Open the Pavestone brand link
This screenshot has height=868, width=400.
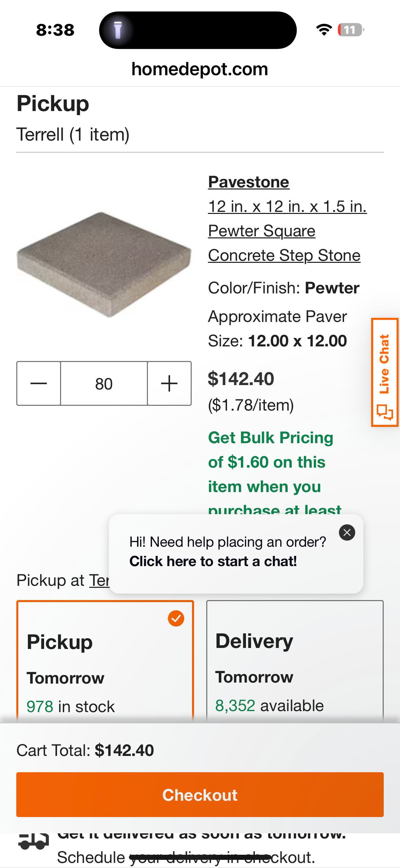[x=249, y=182]
